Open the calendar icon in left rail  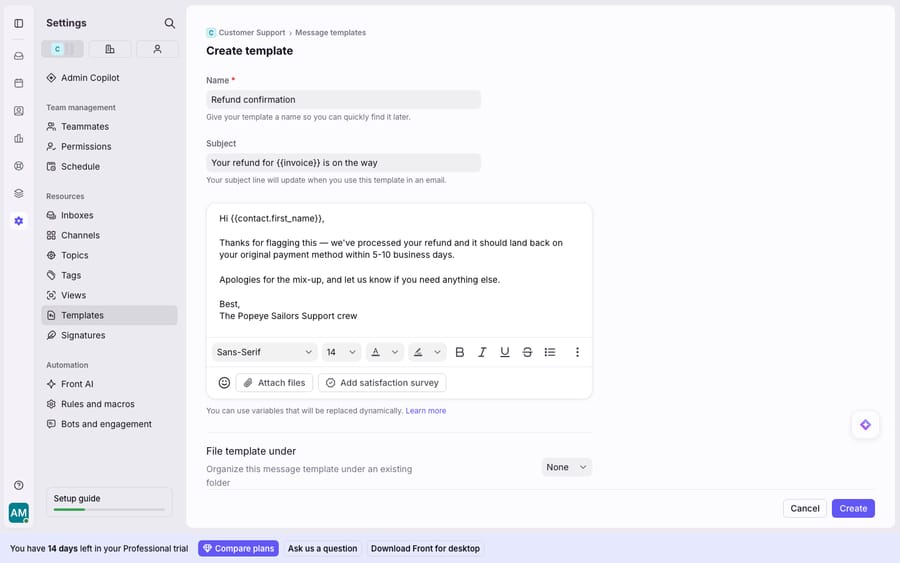point(18,83)
